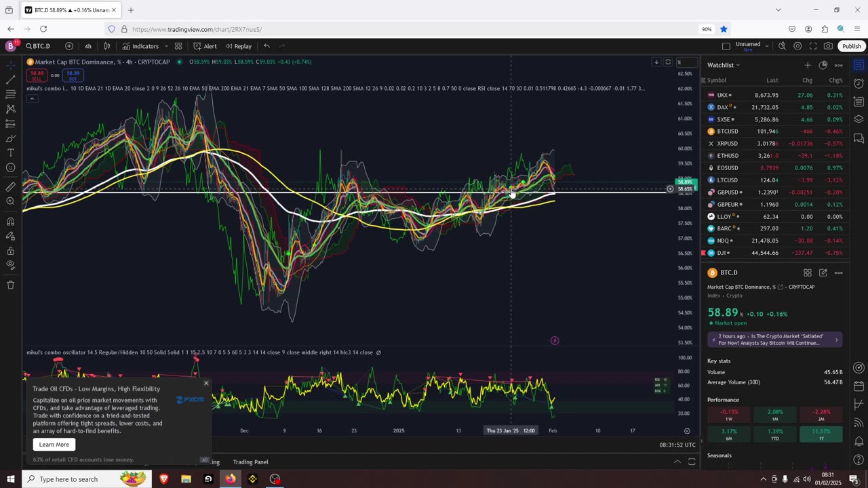Open chart settings hexagon icon

[x=797, y=46]
